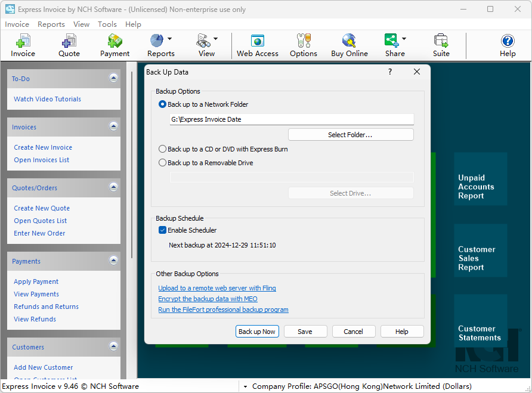532x393 pixels.
Task: Open the Invoice menu
Action: point(17,24)
